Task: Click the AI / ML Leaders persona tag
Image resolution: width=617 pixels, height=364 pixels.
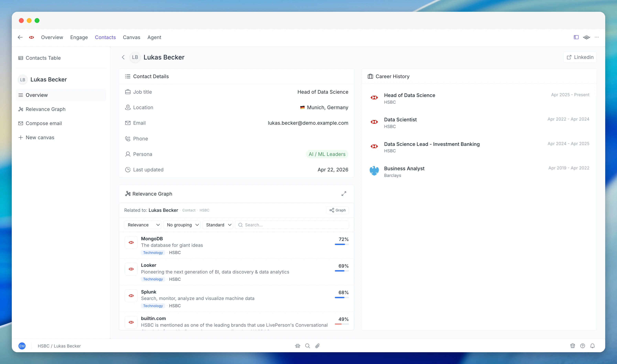Action: click(327, 154)
